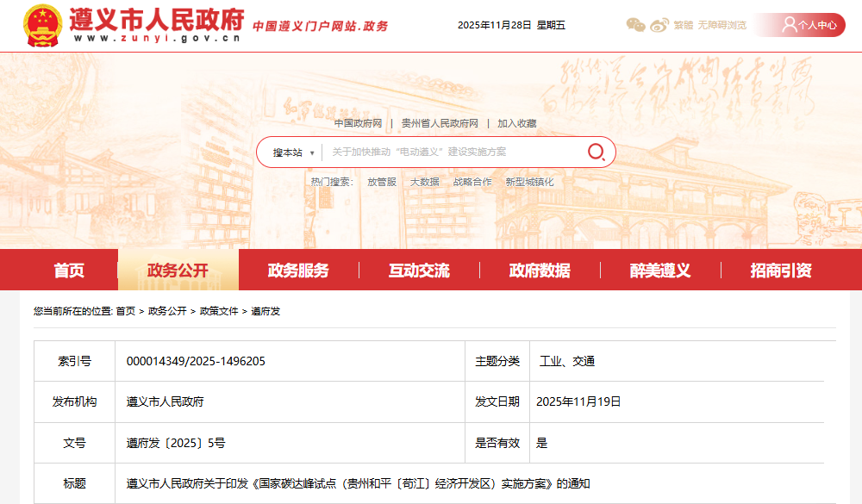Click the 加入收藏 bookmark link
The width and height of the screenshot is (862, 504).
pyautogui.click(x=516, y=123)
